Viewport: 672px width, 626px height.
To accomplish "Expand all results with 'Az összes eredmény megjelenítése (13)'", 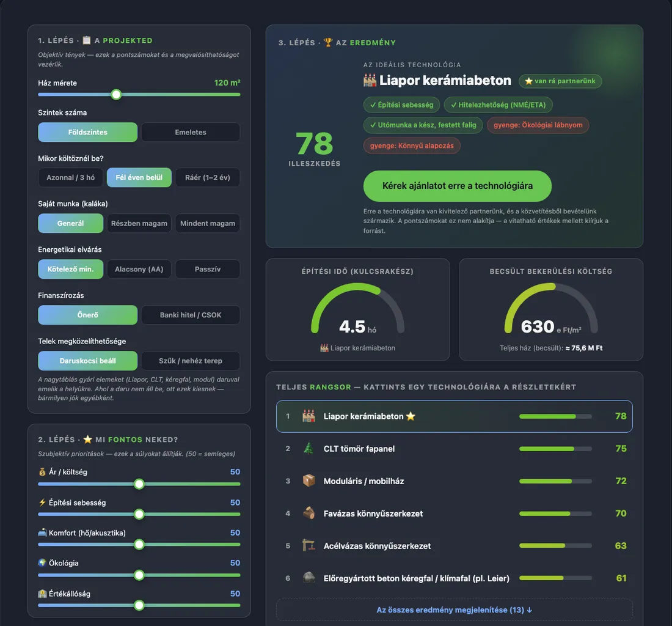I will click(x=455, y=609).
